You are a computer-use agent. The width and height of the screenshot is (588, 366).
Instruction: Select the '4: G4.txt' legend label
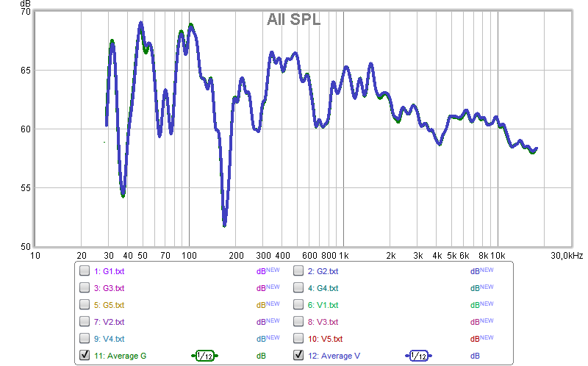tap(323, 288)
